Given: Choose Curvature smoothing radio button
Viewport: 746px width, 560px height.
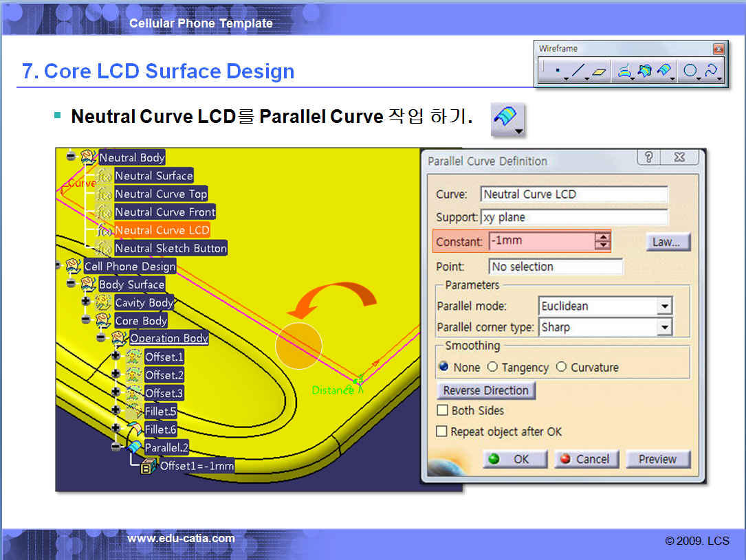Looking at the screenshot, I should click(561, 368).
